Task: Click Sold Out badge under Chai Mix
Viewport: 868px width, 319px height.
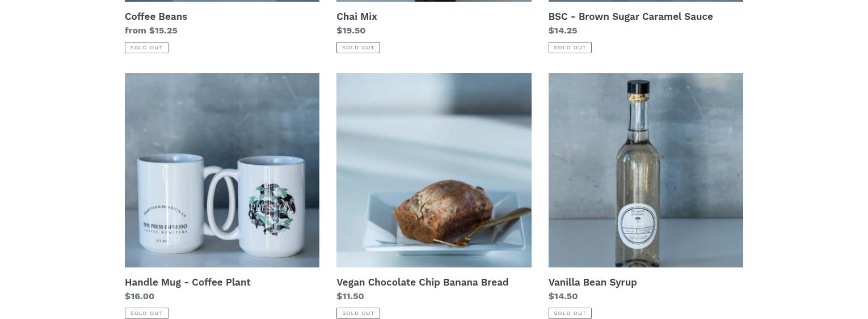Action: tap(358, 48)
